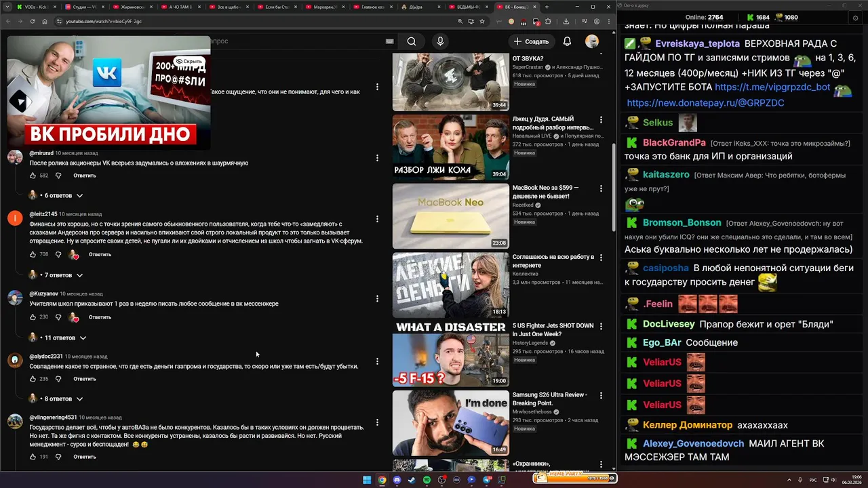This screenshot has width=868, height=488.
Task: Open Windows Start menu
Action: pyautogui.click(x=367, y=480)
